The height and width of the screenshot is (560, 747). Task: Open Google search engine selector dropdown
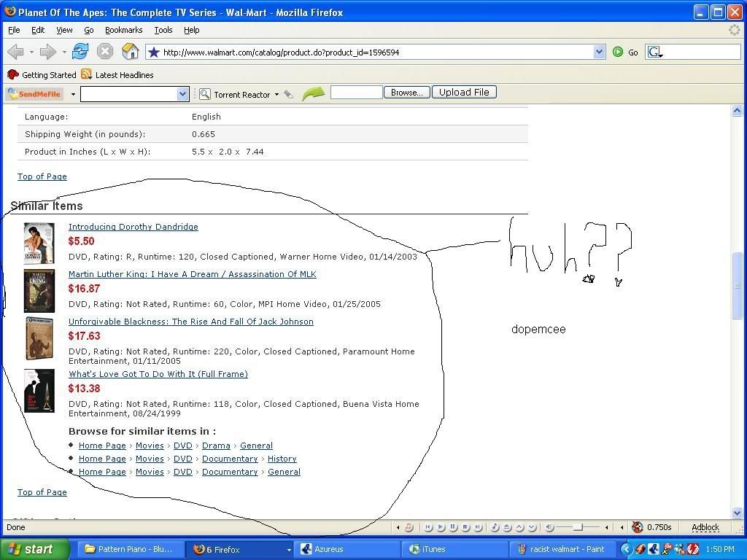click(655, 52)
